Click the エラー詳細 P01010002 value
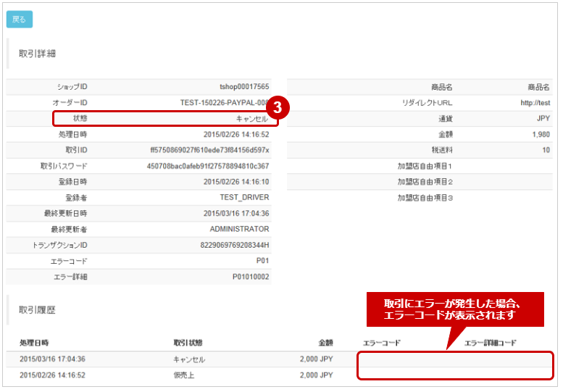 pos(251,278)
